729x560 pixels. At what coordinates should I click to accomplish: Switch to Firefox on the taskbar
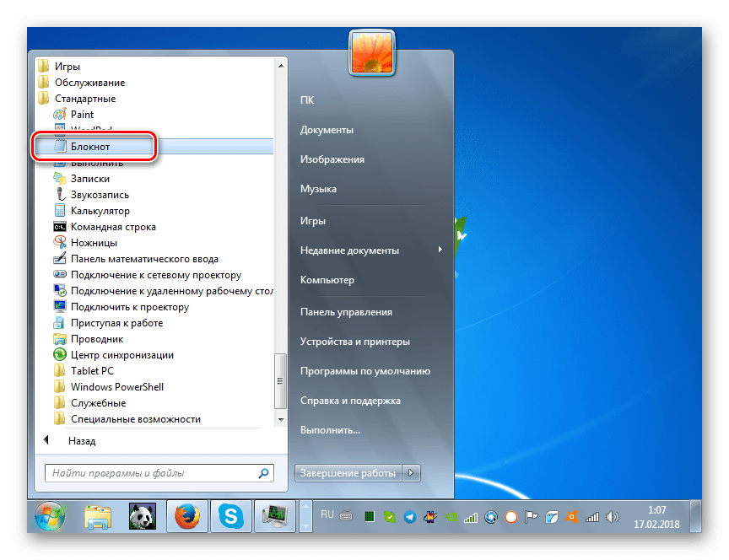point(187,516)
